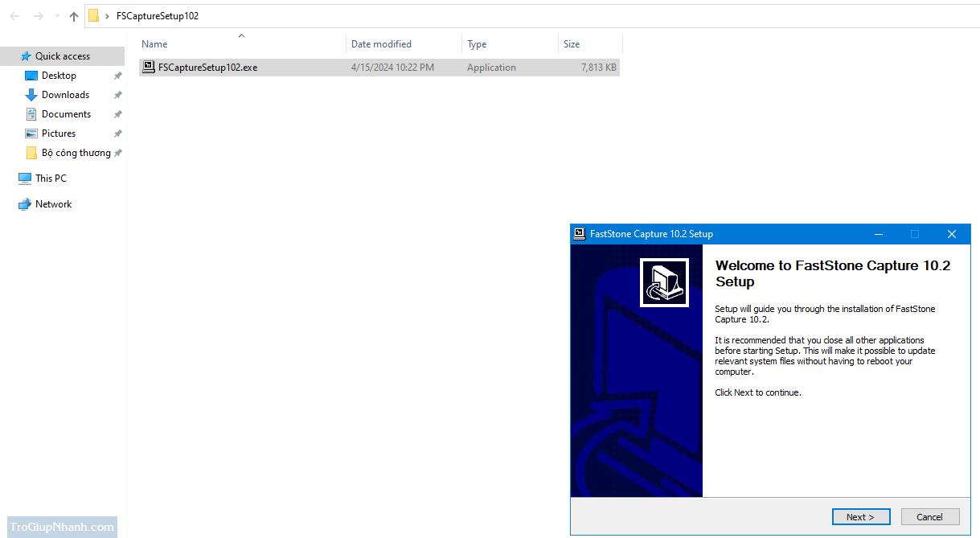Click the Pictures icon in sidebar
This screenshot has height=538, width=980.
click(x=31, y=133)
